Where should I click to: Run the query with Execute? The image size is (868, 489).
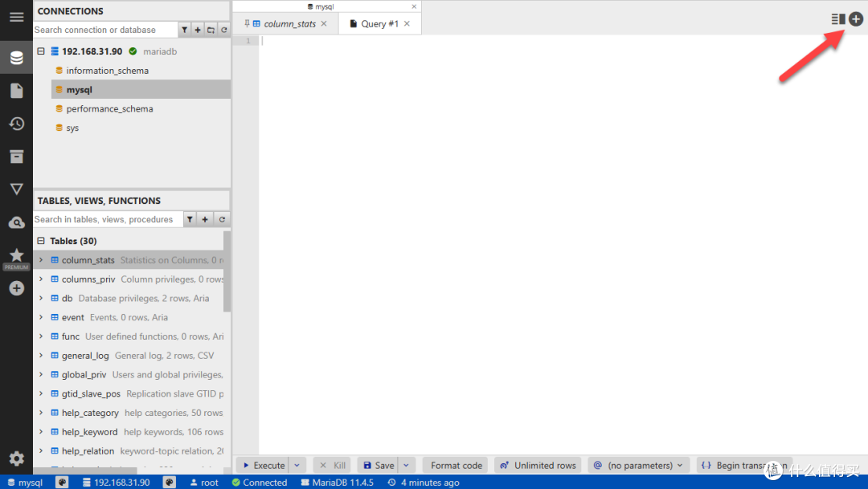264,465
